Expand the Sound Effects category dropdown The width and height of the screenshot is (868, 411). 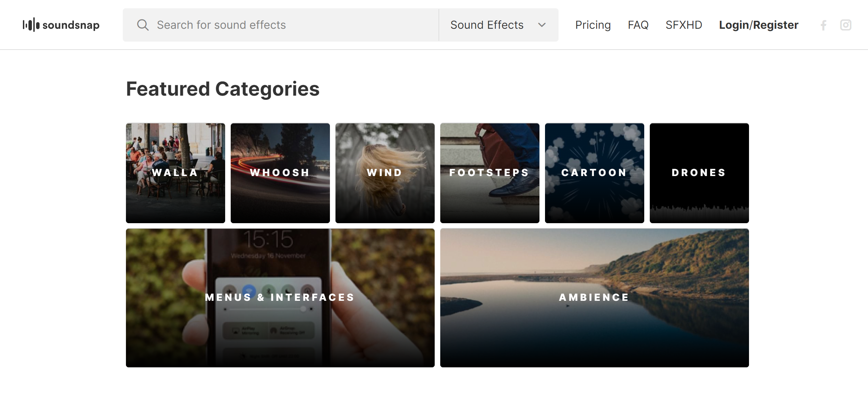[487, 25]
